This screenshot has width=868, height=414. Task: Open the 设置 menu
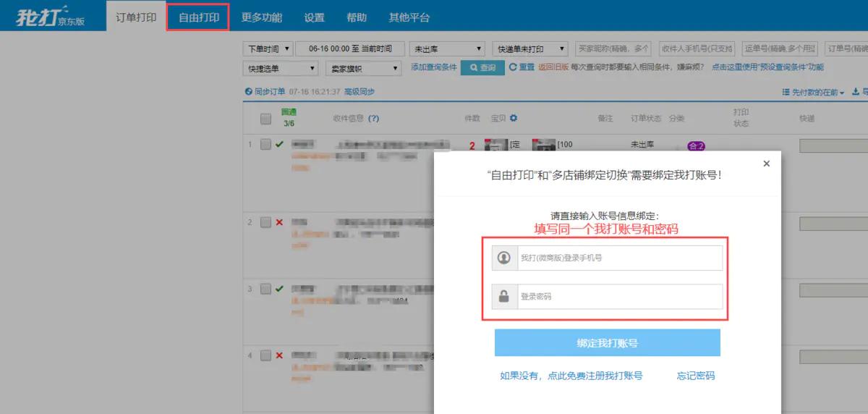coord(314,17)
